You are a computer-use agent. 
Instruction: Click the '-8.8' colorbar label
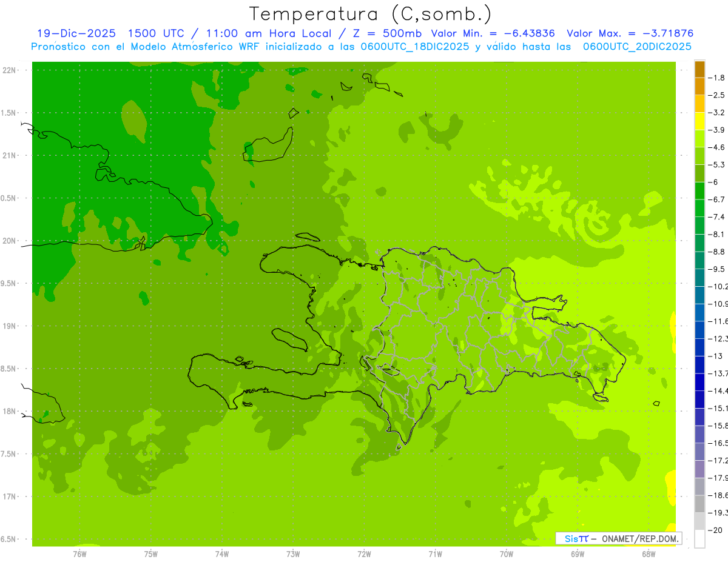click(x=716, y=252)
